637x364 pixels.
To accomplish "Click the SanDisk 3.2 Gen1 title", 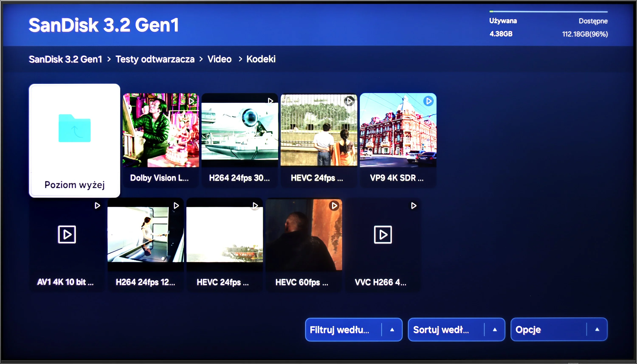I will (x=104, y=25).
